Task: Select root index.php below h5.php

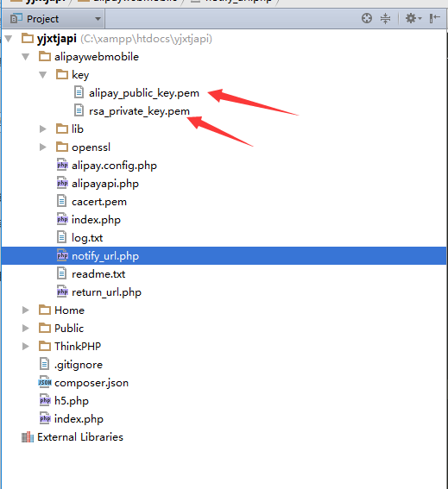Action: coord(79,419)
